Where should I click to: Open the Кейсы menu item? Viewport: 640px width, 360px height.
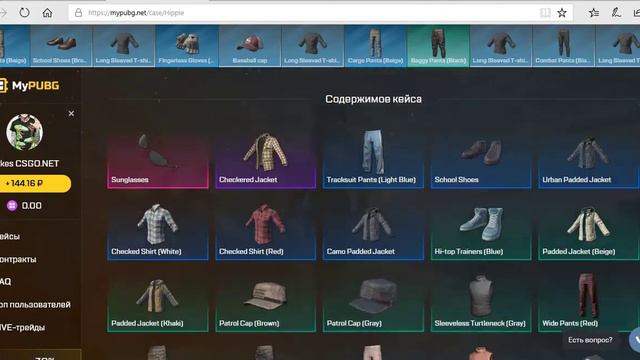pyautogui.click(x=10, y=236)
